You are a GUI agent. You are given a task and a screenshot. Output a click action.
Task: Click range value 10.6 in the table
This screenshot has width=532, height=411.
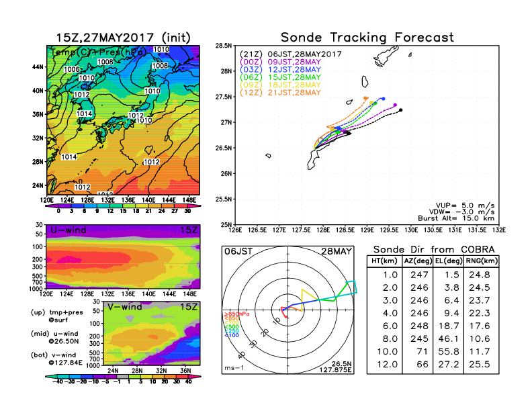(480, 338)
